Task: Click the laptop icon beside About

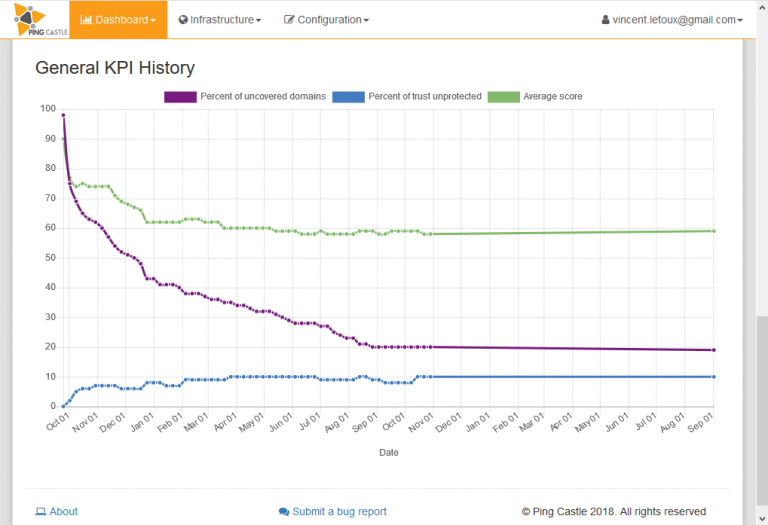Action: 40,512
